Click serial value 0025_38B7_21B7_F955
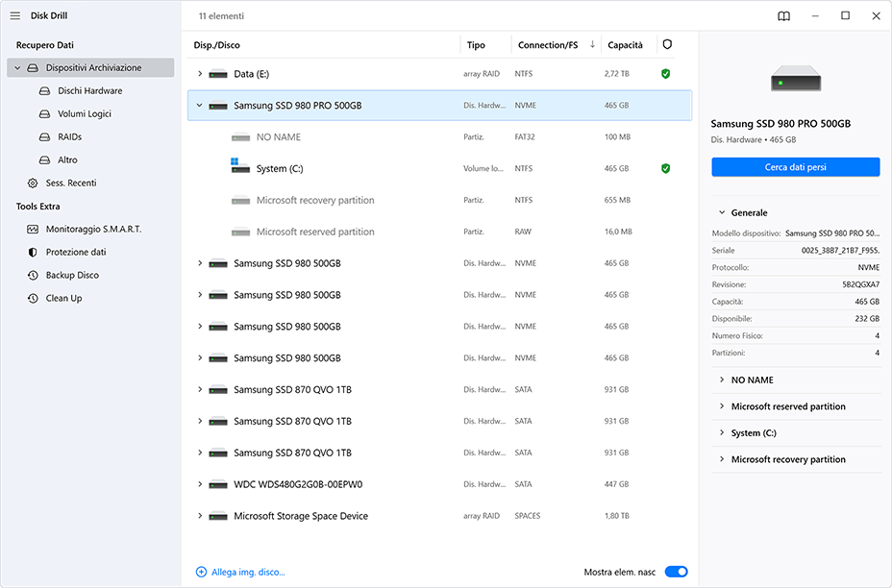This screenshot has width=892, height=588. (x=840, y=250)
